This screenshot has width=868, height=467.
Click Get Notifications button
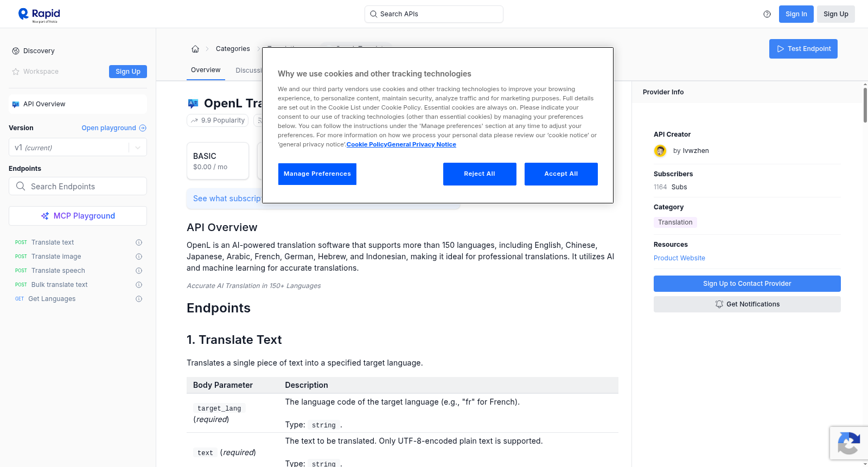(x=747, y=304)
